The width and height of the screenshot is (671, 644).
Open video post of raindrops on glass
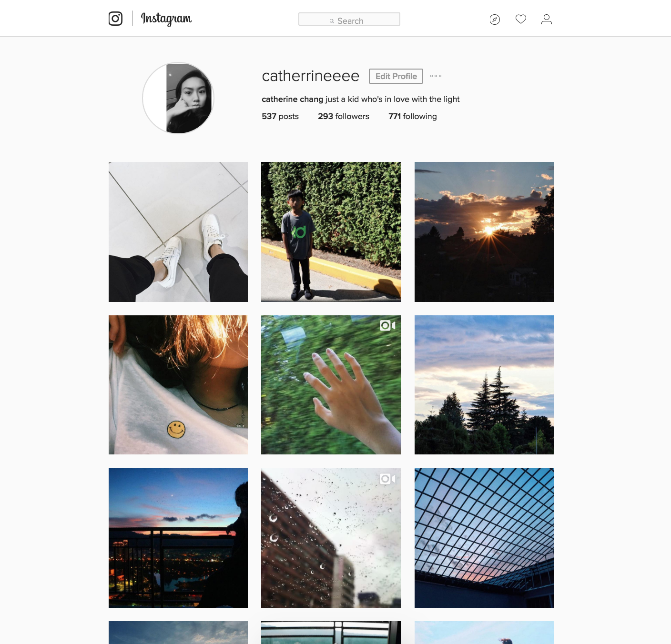tap(331, 538)
